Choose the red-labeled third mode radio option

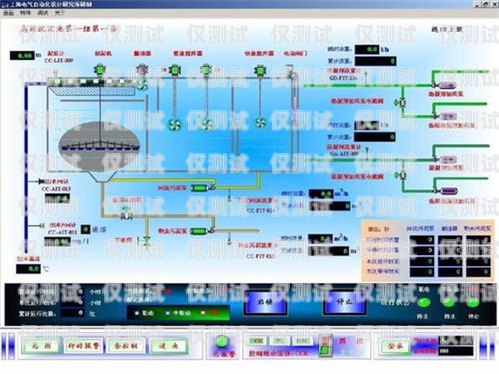click(x=203, y=313)
